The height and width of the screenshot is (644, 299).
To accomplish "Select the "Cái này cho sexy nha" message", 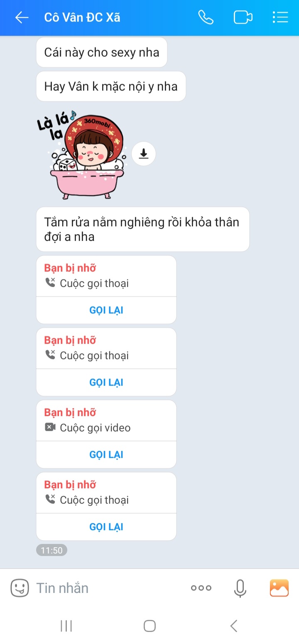I will click(102, 52).
